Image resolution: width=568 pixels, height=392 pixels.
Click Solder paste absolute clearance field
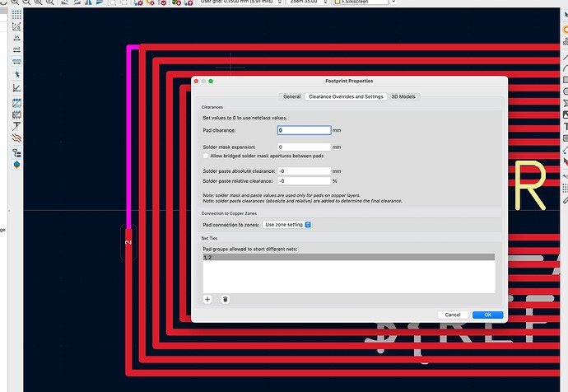pyautogui.click(x=304, y=171)
